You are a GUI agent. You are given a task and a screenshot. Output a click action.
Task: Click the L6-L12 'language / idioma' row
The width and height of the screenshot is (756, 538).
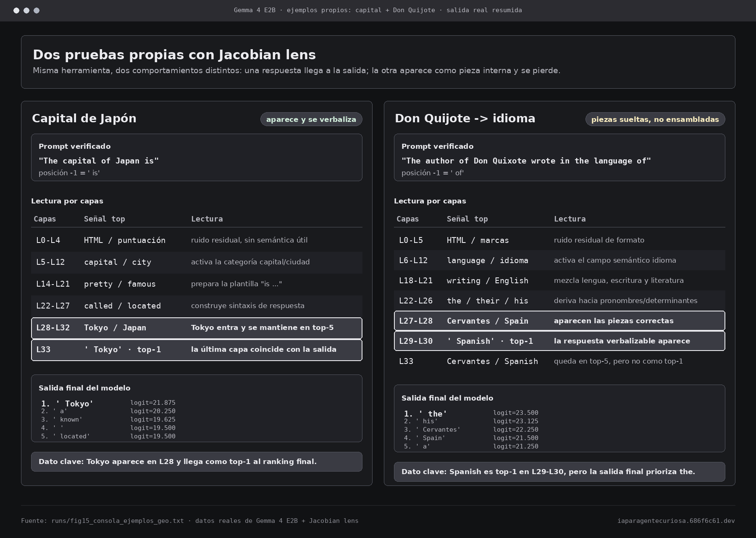point(559,260)
